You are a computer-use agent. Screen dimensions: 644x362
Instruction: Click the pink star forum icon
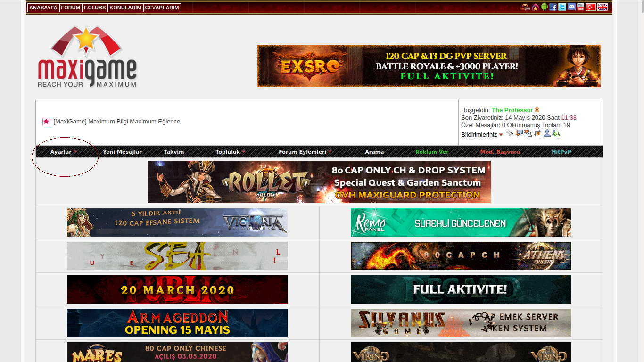coord(46,122)
